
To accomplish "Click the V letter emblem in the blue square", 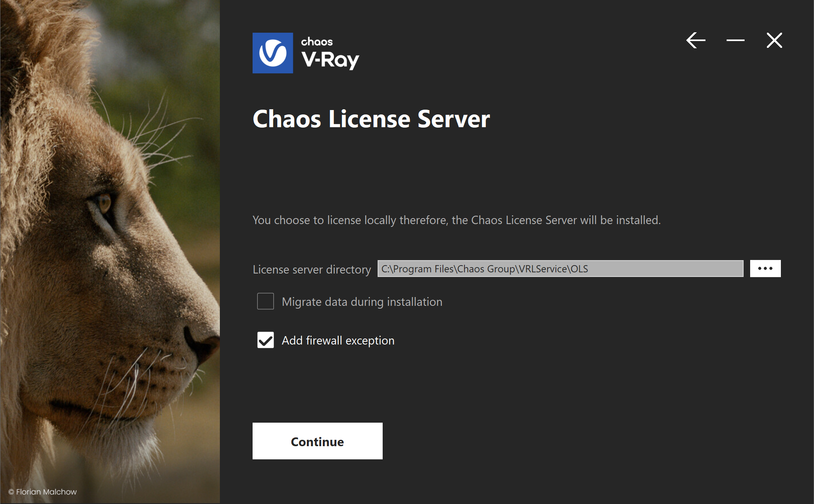I will (273, 53).
